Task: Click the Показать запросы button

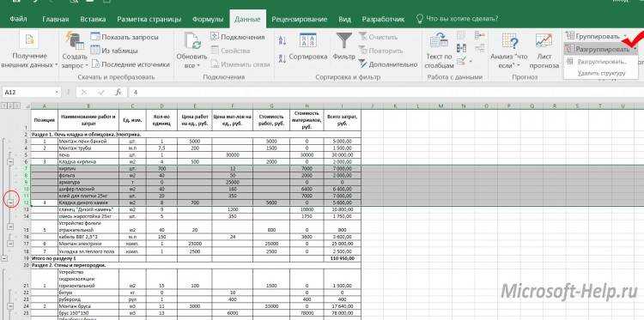Action: pyautogui.click(x=125, y=37)
